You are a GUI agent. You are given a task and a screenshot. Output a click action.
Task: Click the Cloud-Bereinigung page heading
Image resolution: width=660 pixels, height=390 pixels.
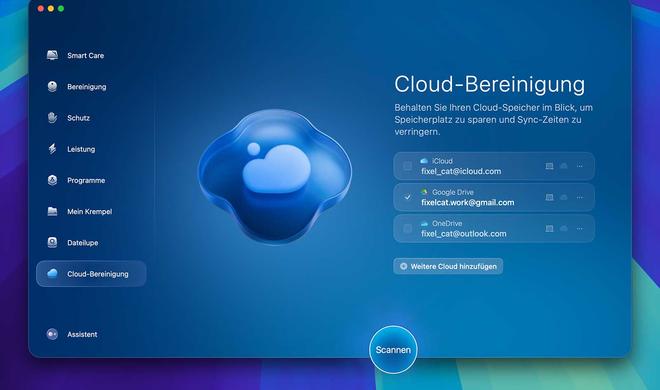(490, 84)
